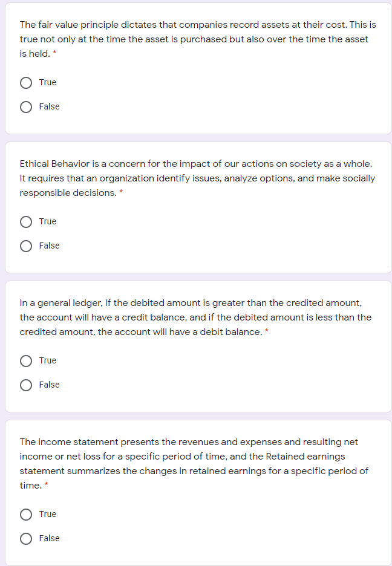Mark True for the general ledger balance question
This screenshot has height=566, width=392.
26,360
